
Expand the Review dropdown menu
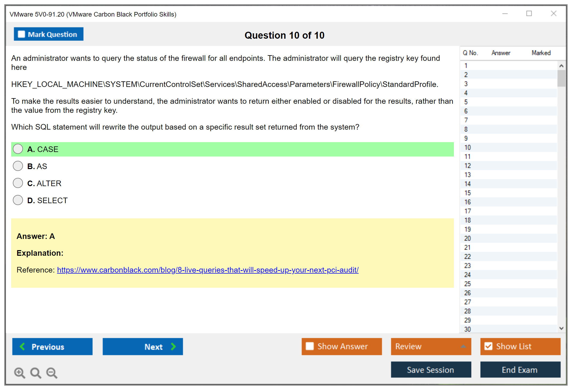[463, 346]
